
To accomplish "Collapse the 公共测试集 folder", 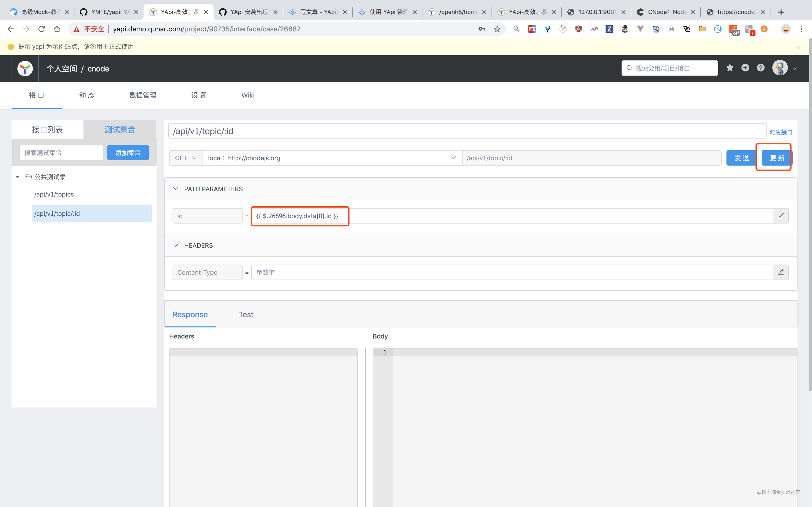I will coord(17,177).
